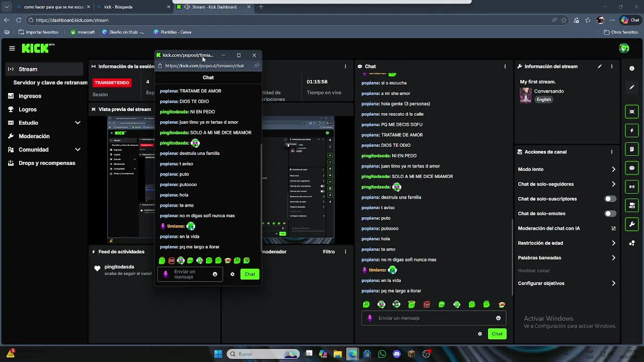Toggle the document widget icon in sidebar
Viewport: 644px width, 362px height.
click(x=632, y=149)
